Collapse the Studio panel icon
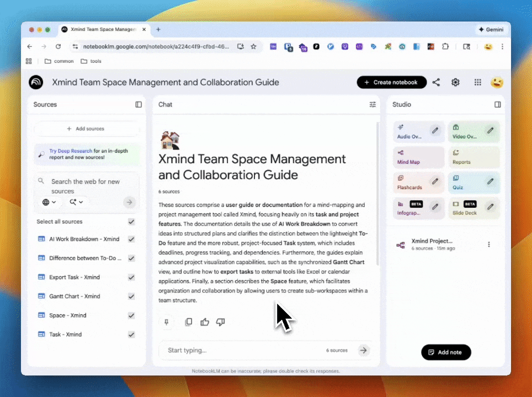Viewport: 532px width, 397px height. pyautogui.click(x=497, y=104)
